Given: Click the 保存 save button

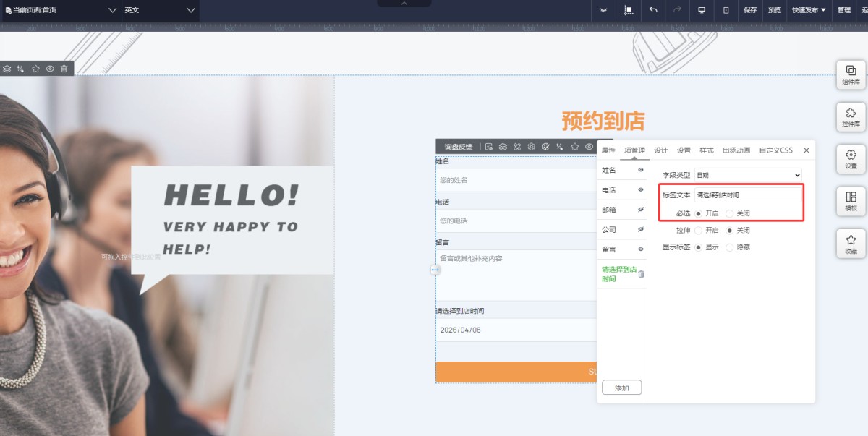Looking at the screenshot, I should point(750,10).
